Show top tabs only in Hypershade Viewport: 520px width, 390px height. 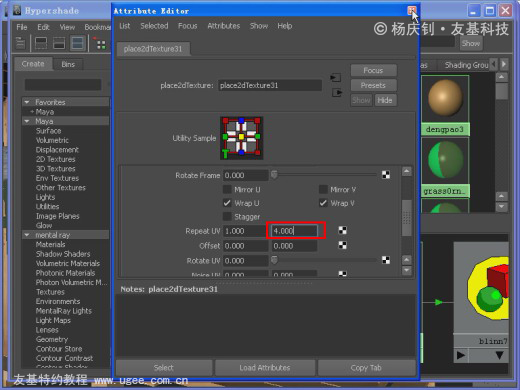(41, 43)
